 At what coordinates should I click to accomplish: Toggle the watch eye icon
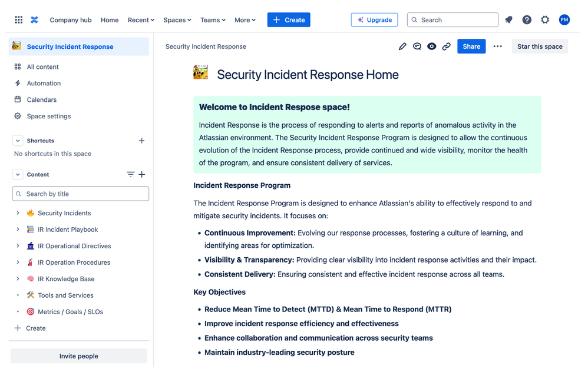pyautogui.click(x=432, y=46)
